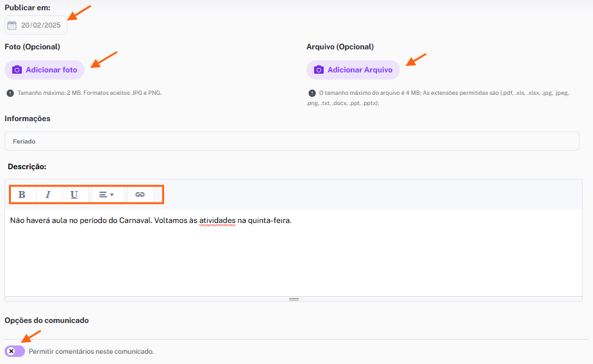The image size is (593, 364).
Task: Click the Arquivo (Opcional) heading
Action: (340, 47)
